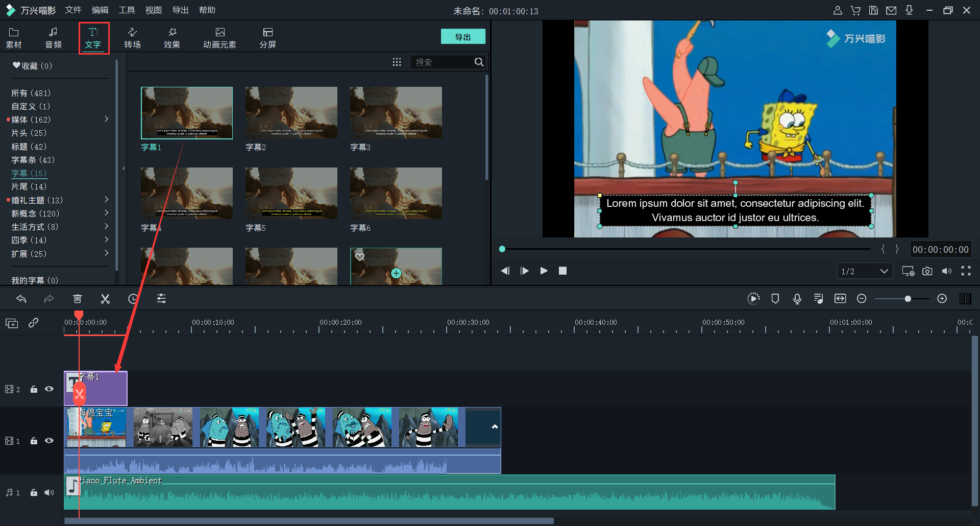The height and width of the screenshot is (526, 980).
Task: Click the green 导出 button
Action: point(462,37)
